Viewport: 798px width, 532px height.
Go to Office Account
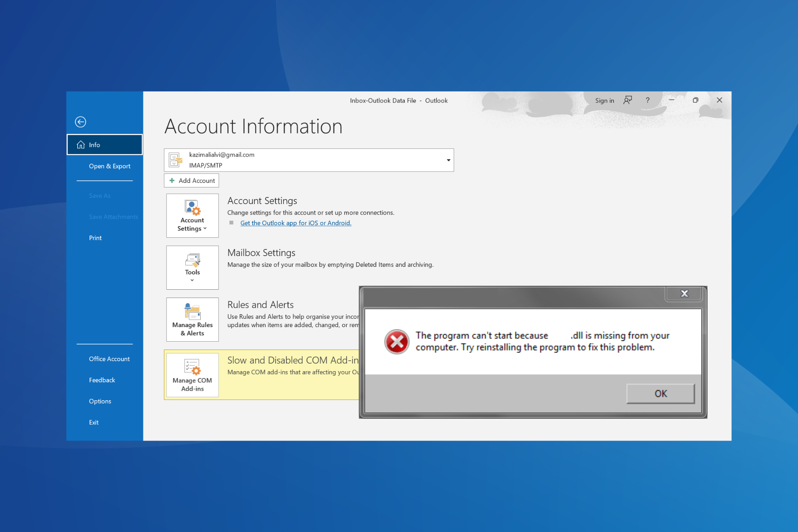click(x=109, y=359)
